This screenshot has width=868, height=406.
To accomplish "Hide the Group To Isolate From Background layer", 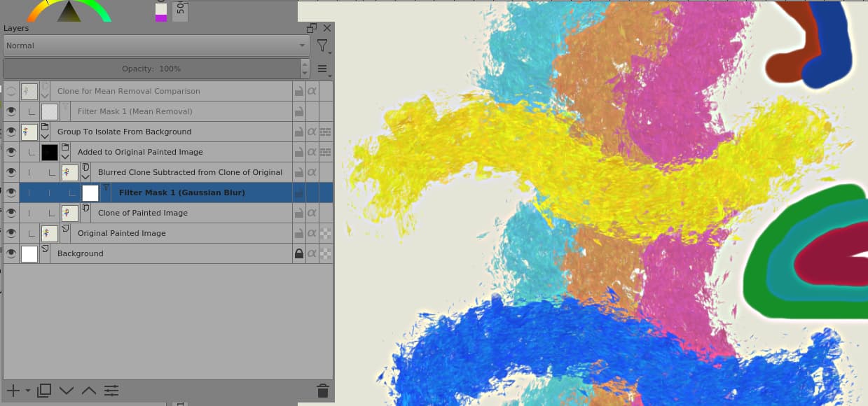I will [11, 132].
